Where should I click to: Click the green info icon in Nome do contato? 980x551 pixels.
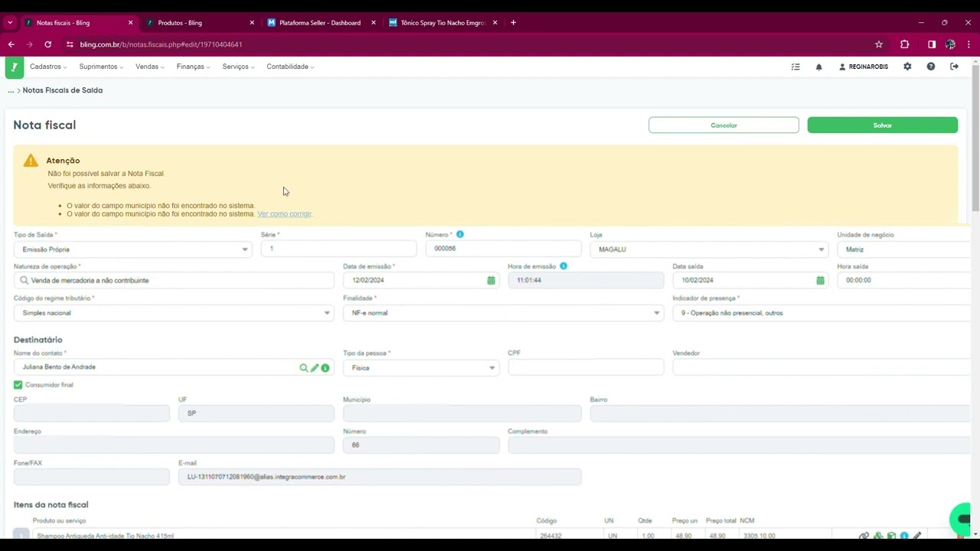[x=325, y=368]
